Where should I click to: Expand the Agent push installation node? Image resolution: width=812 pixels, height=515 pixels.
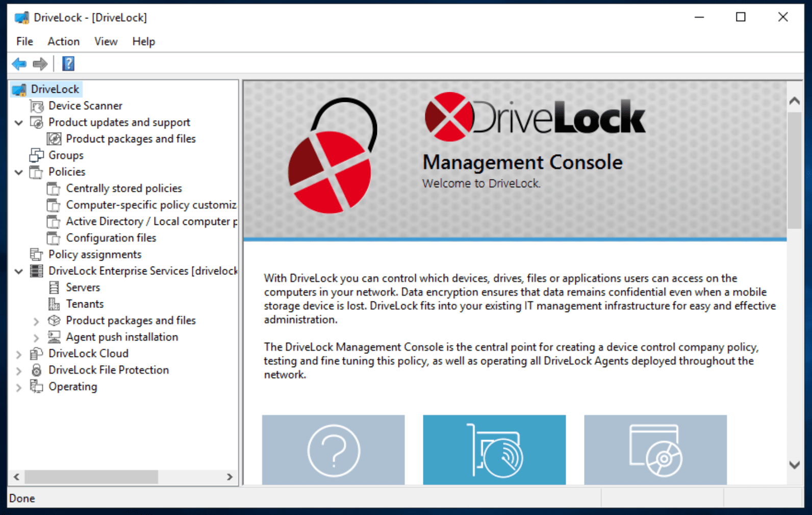point(36,338)
